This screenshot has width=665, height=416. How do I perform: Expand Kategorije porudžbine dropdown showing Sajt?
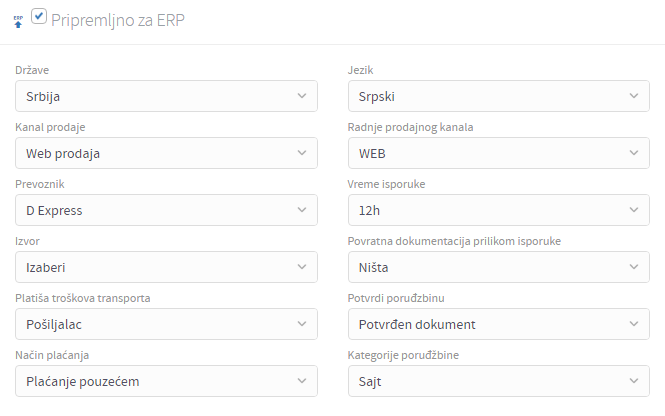coord(499,381)
